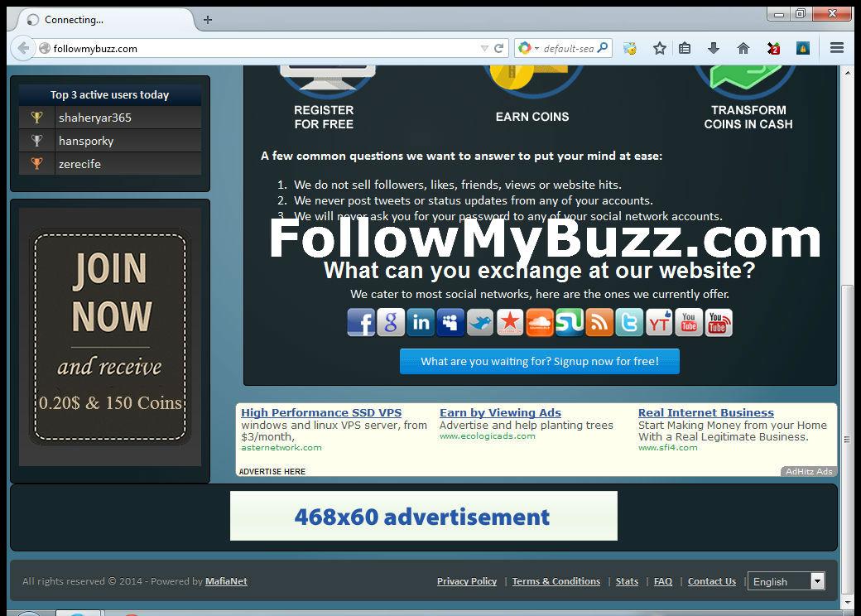The width and height of the screenshot is (861, 616).
Task: Open the downloads arrow icon
Action: [x=714, y=48]
